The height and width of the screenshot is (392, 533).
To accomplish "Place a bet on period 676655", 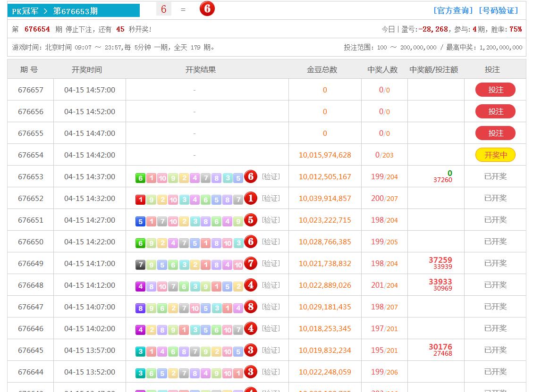I will coord(495,133).
